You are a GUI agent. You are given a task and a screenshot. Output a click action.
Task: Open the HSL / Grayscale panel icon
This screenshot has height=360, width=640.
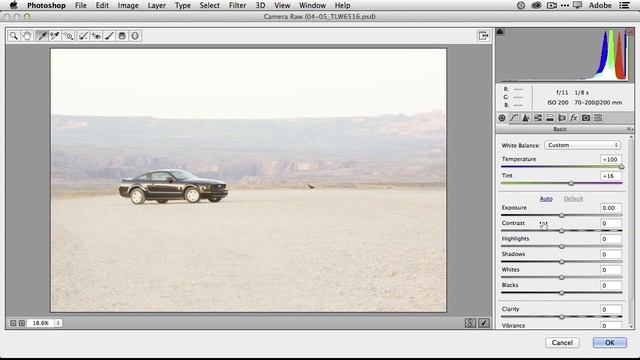click(x=538, y=118)
